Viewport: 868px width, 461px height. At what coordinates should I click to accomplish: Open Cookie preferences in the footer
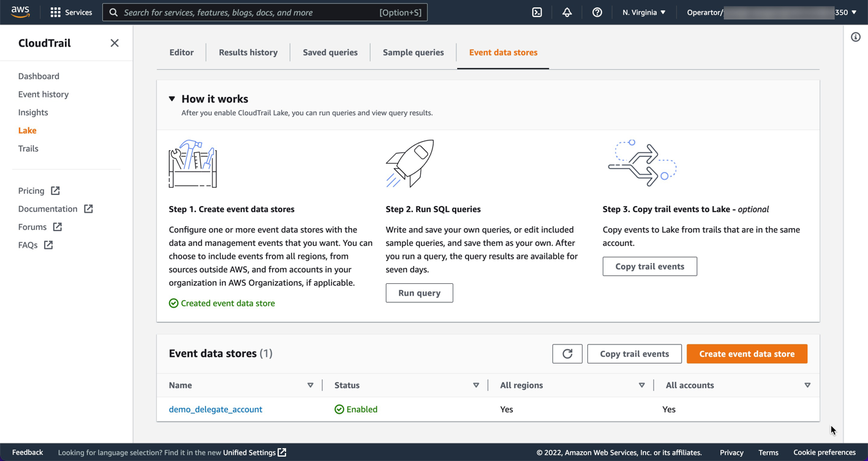click(825, 452)
